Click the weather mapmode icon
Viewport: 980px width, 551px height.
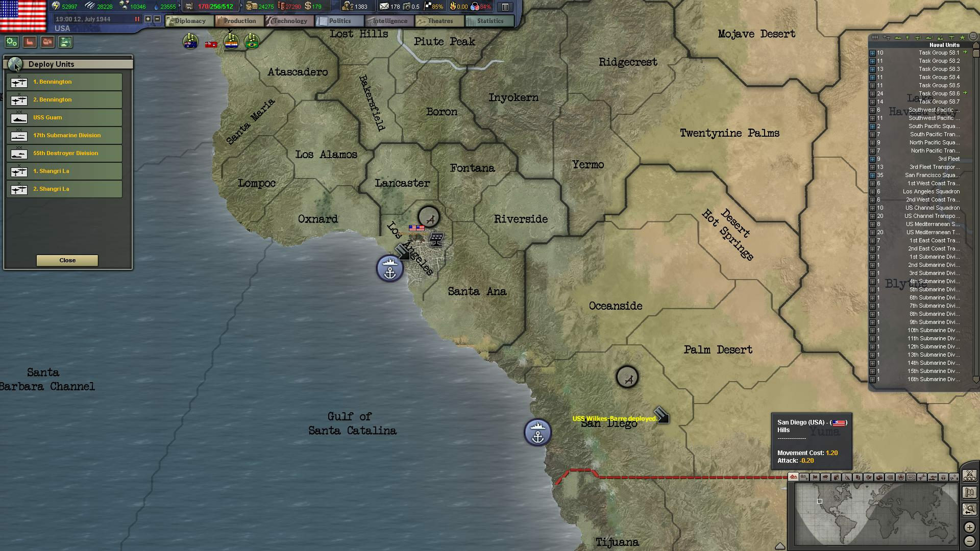pyautogui.click(x=825, y=478)
